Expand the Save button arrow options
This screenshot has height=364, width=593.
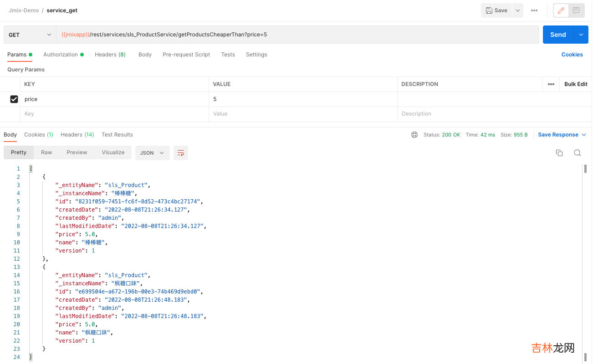[x=518, y=10]
